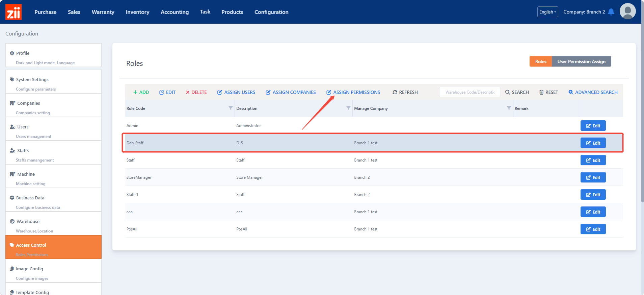
Task: Open the Role Code column filter
Action: pos(231,108)
